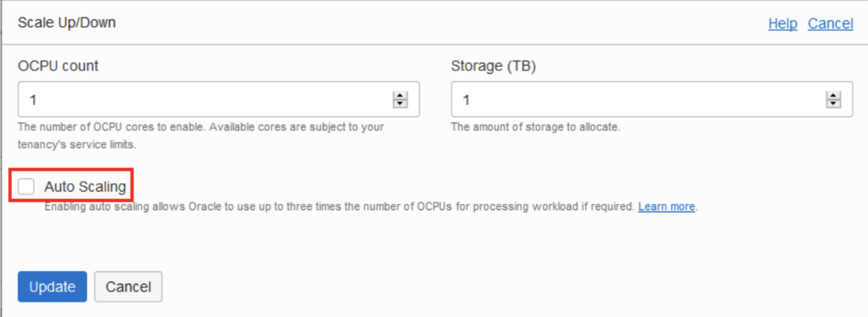The width and height of the screenshot is (868, 317).
Task: Click the OCPU count label
Action: click(x=58, y=66)
